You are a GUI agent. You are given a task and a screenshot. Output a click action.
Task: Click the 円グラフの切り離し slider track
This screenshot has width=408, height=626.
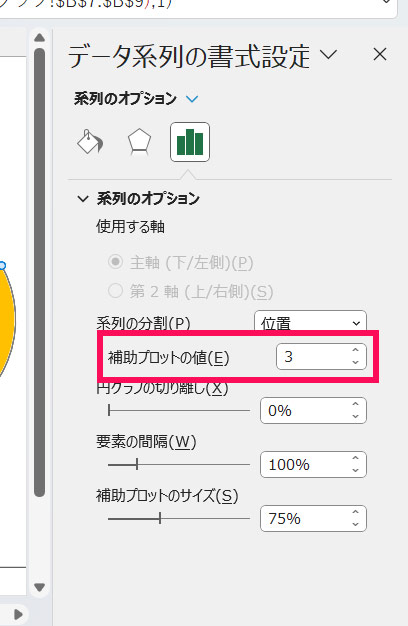pos(179,410)
